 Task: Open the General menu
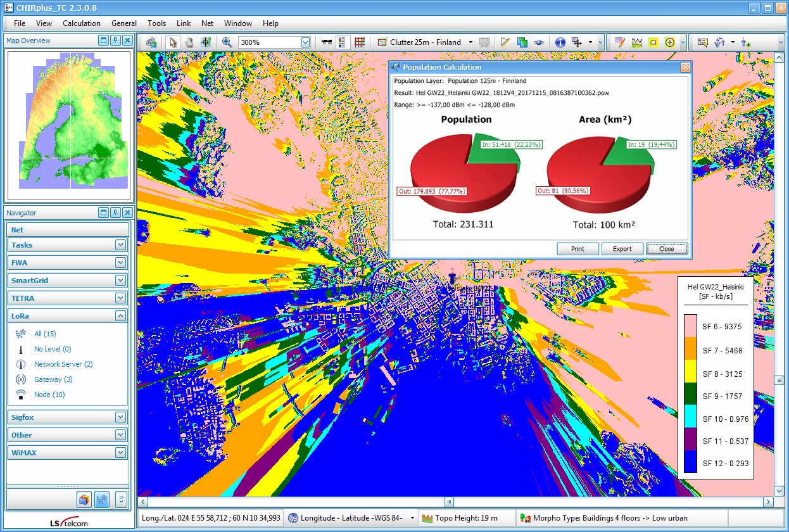click(124, 23)
